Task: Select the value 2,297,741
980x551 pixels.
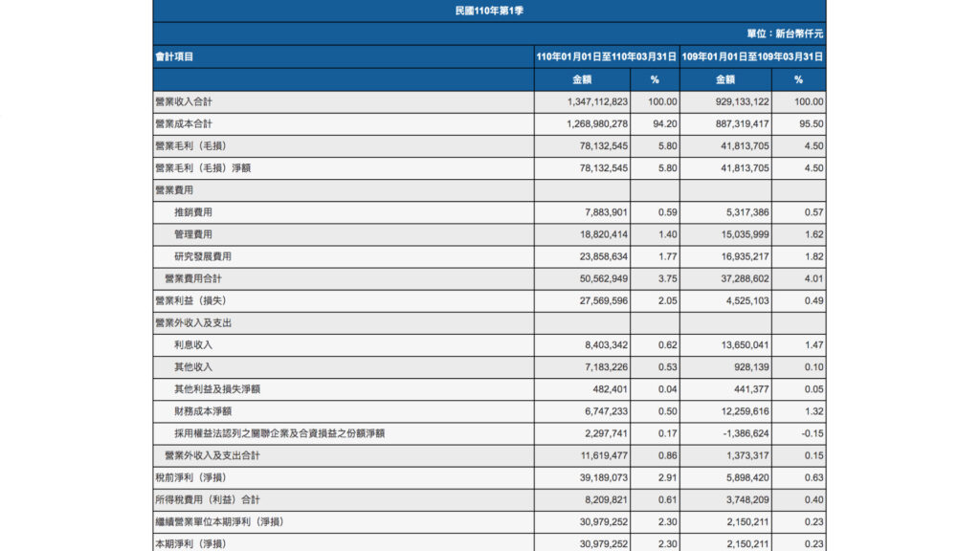Action: [606, 433]
